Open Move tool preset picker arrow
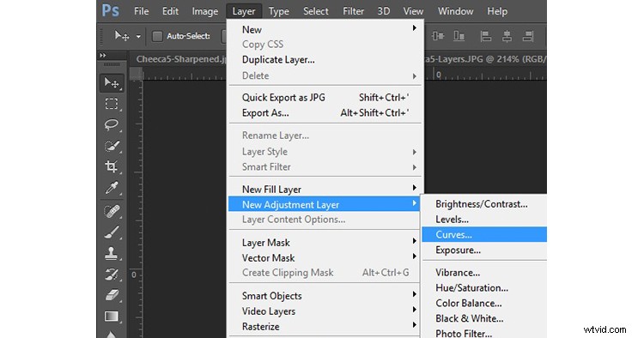The height and width of the screenshot is (338, 644). (x=138, y=37)
